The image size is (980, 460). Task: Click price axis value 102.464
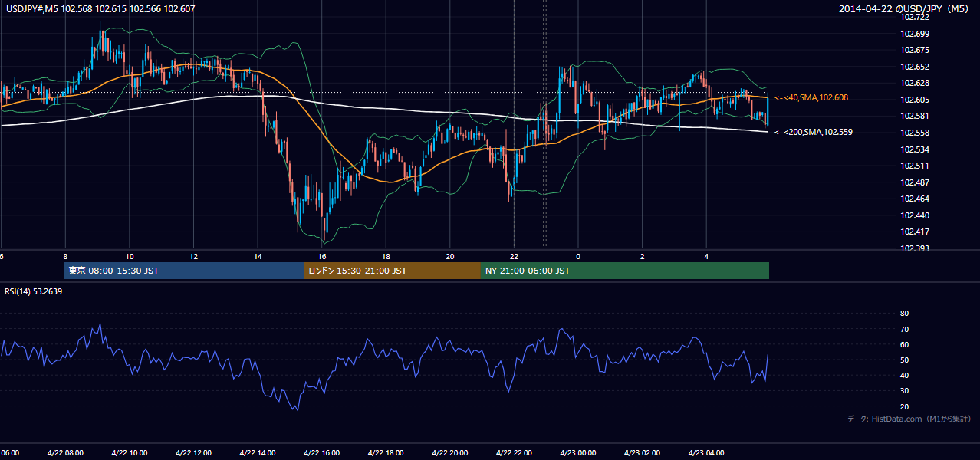click(x=914, y=199)
